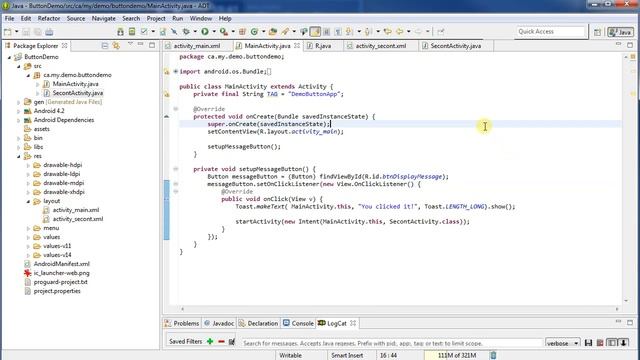This screenshot has height=360, width=640.
Task: Toggle LogCat scroll lock arrow icon
Action: click(624, 343)
